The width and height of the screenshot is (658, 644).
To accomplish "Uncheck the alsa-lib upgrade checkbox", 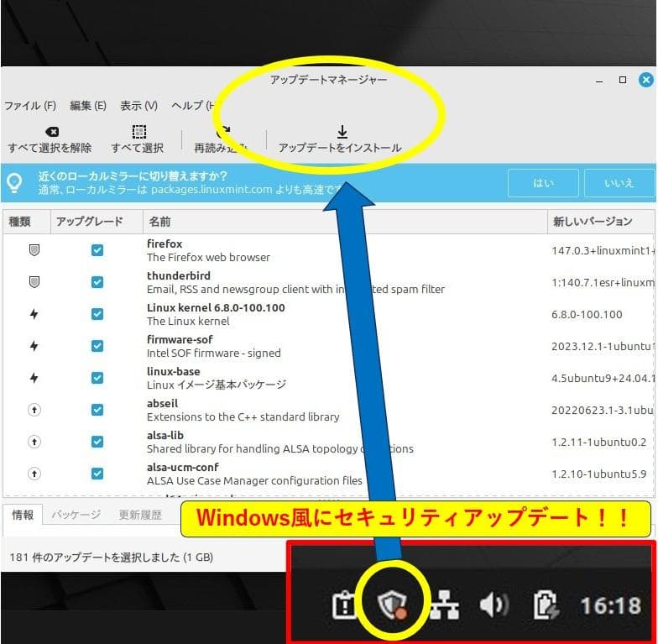I will pos(97,442).
